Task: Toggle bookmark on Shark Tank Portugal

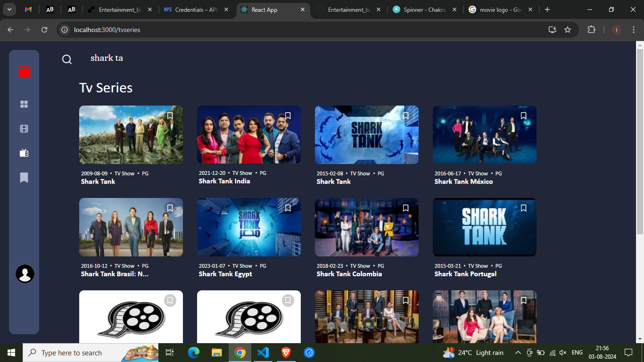Action: click(524, 208)
